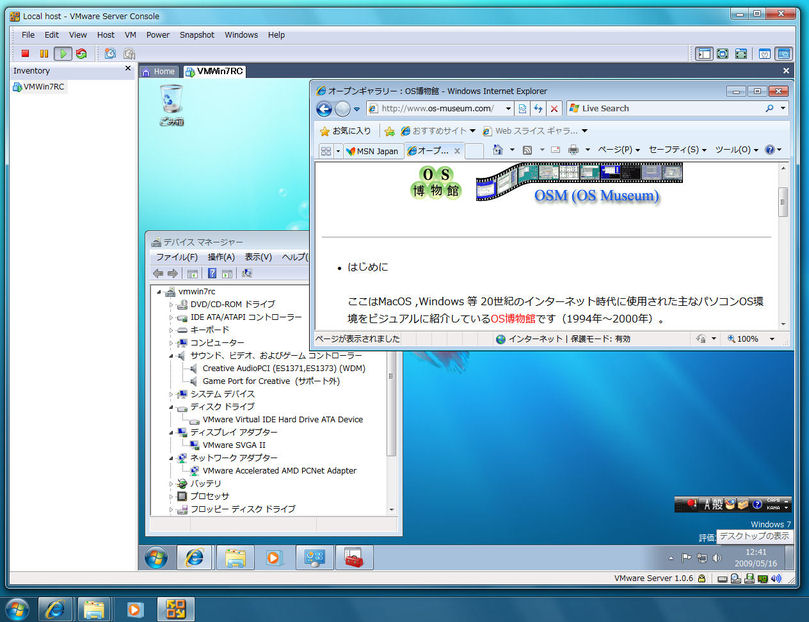This screenshot has width=809, height=622.
Task: Switch to the Home tab
Action: tap(159, 72)
